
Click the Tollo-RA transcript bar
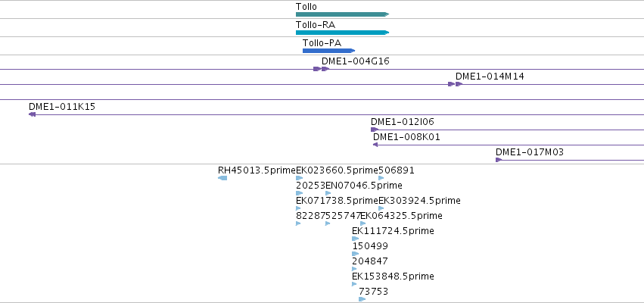(342, 33)
